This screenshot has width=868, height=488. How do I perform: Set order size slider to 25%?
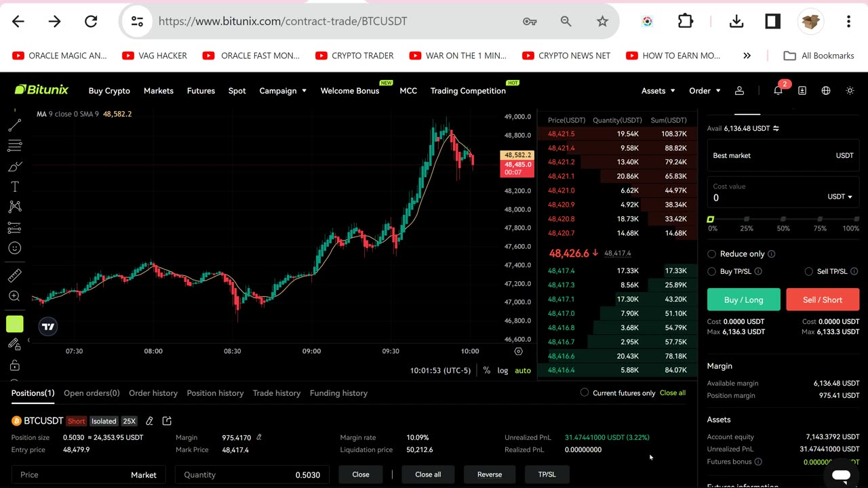(x=747, y=219)
